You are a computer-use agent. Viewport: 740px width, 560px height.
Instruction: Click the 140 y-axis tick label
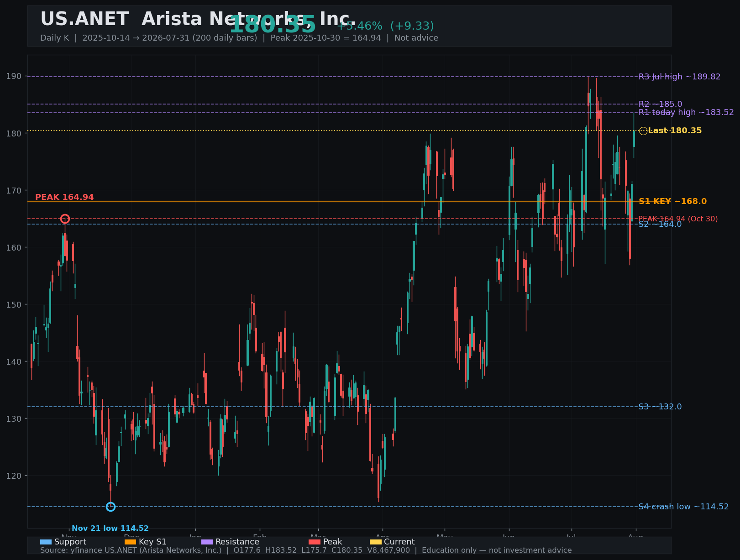pos(14,361)
